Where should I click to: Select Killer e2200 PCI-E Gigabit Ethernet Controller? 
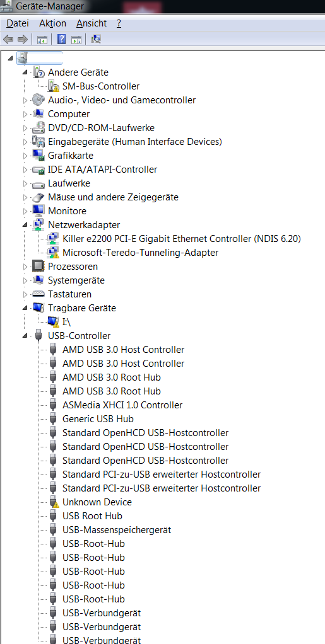click(181, 239)
